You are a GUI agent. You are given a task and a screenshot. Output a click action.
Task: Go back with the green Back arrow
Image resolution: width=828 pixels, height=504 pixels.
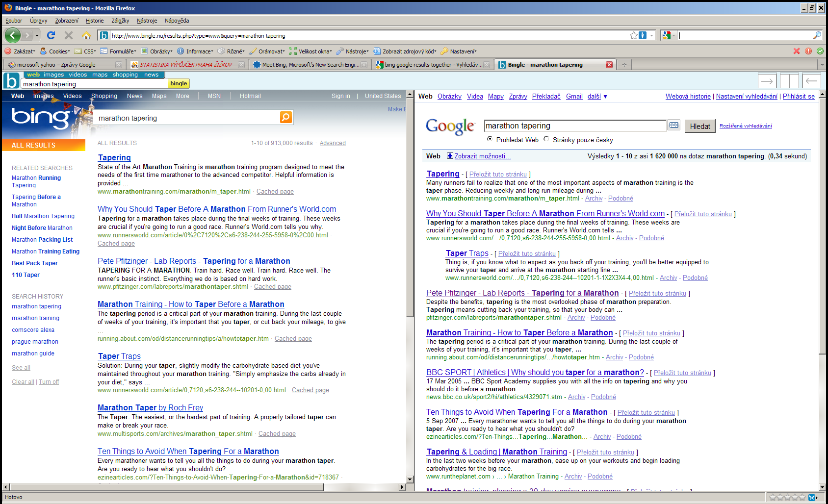[12, 35]
